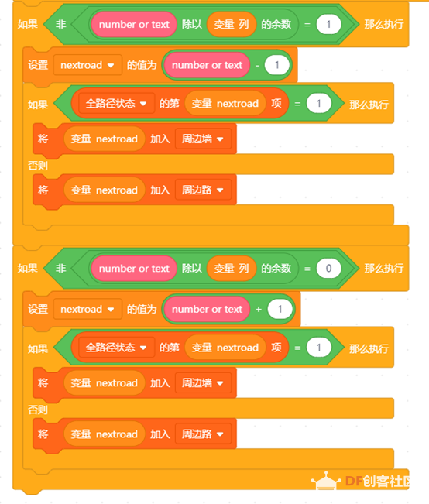The height and width of the screenshot is (504, 429).
Task: Open the first 周边路 list dropdown
Action: pos(203,190)
